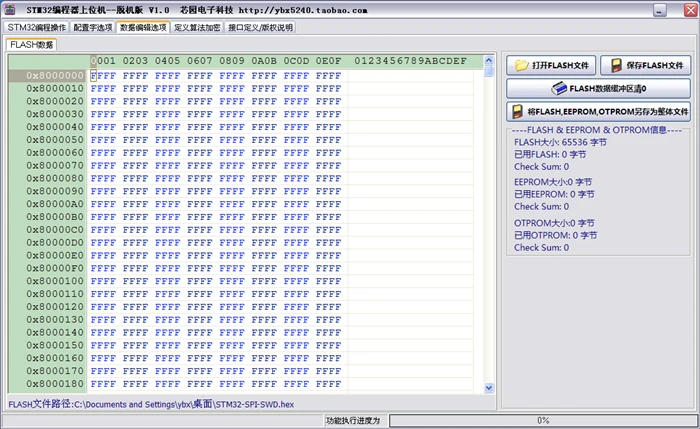Click the open FLASH file button (打开FLASH文件)
The image size is (700, 429).
552,65
